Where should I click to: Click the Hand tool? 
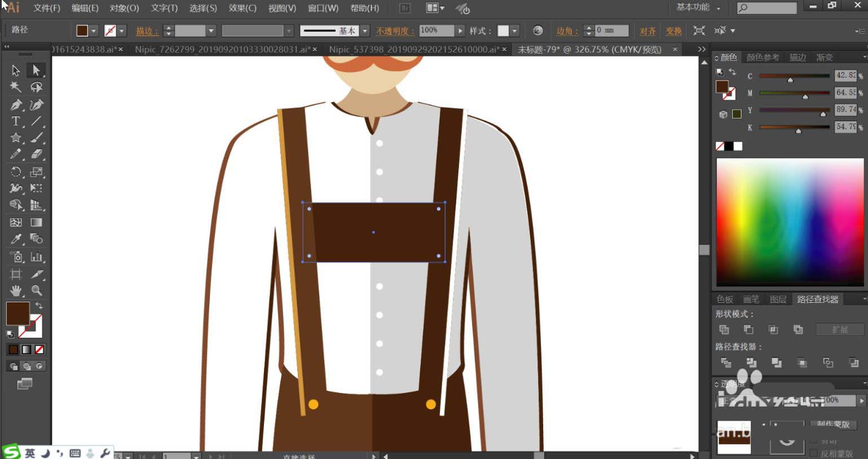pyautogui.click(x=16, y=290)
